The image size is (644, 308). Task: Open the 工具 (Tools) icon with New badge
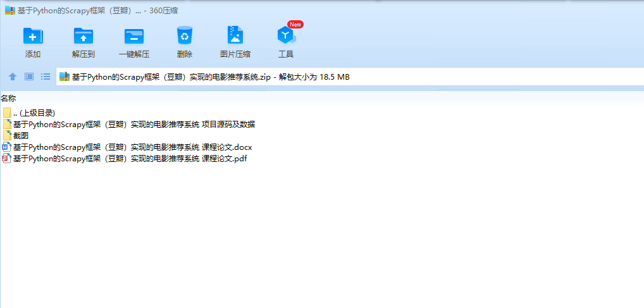pos(286,35)
